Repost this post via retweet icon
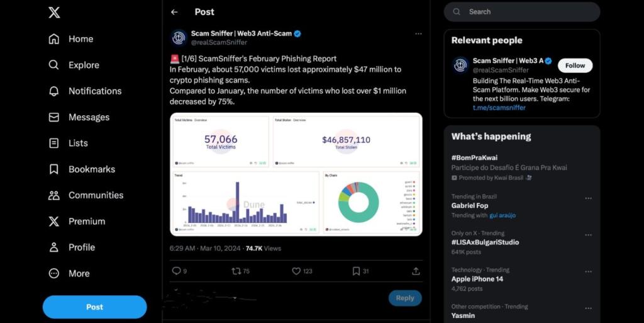644x323 pixels. (x=236, y=271)
